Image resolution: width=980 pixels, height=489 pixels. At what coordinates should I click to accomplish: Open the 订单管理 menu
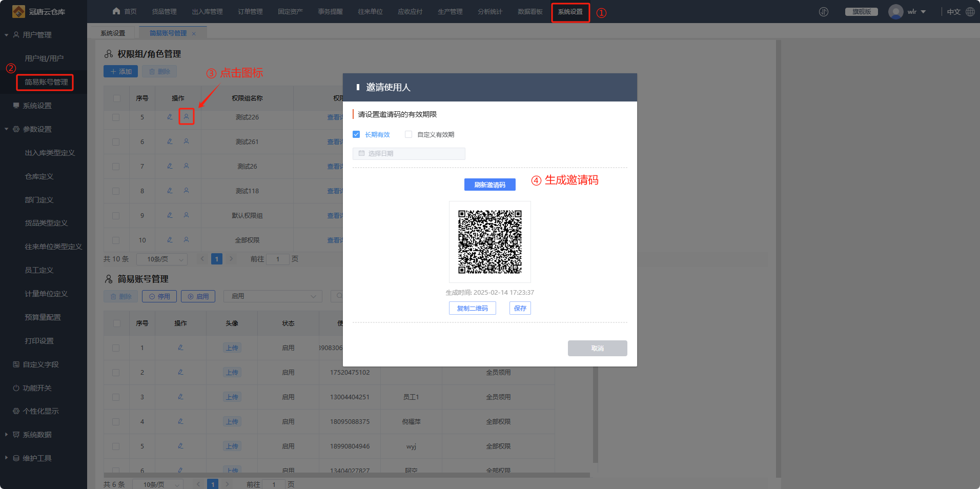250,12
